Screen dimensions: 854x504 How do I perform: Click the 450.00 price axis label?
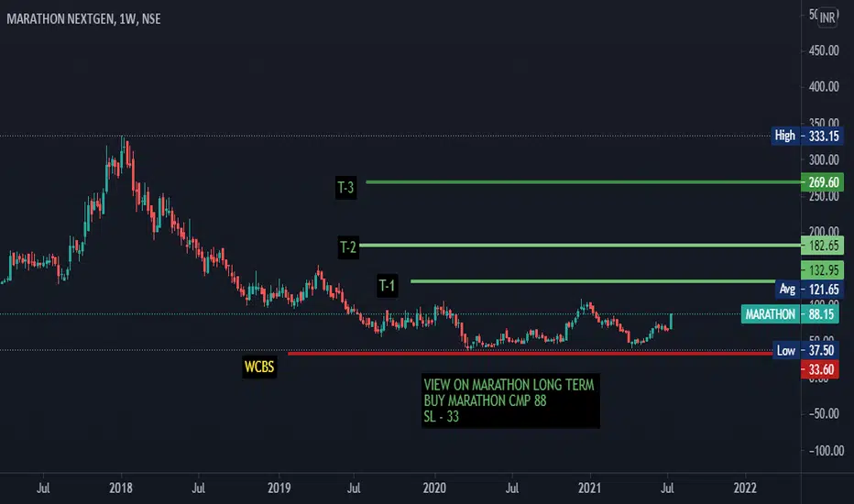[x=824, y=50]
